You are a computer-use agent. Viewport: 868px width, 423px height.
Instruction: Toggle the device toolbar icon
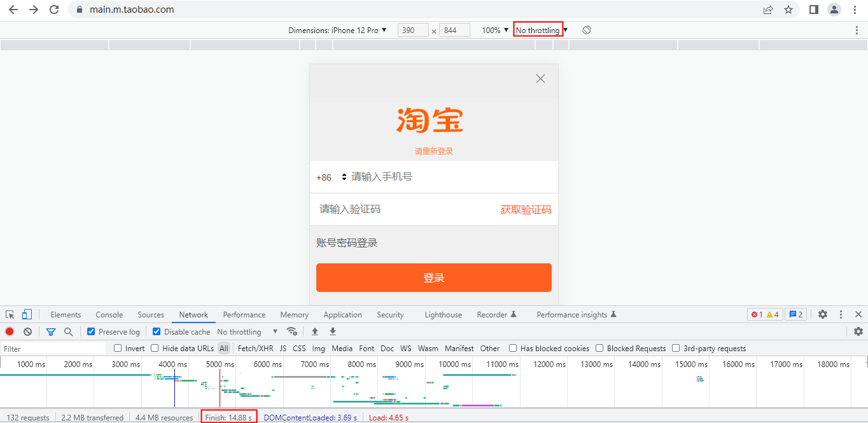(27, 314)
